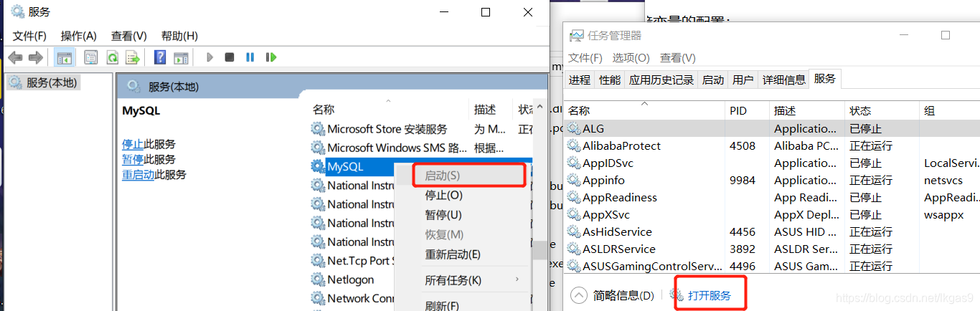
Task: Select the AlibabaProtect service row
Action: pos(773,145)
